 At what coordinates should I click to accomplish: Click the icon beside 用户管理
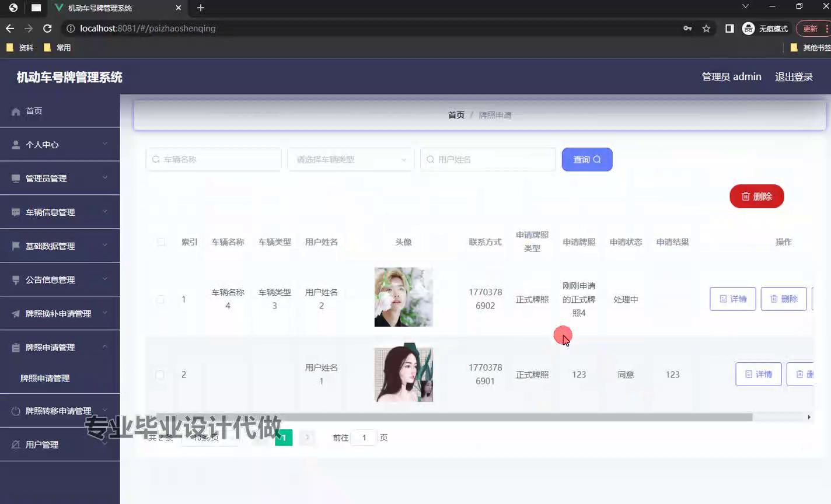coord(16,444)
